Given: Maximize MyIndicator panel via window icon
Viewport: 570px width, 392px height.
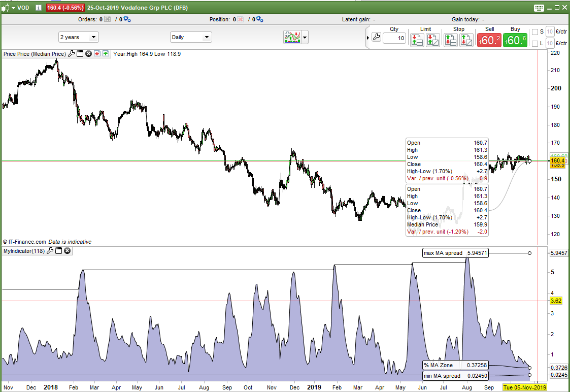Looking at the screenshot, I should point(58,250).
